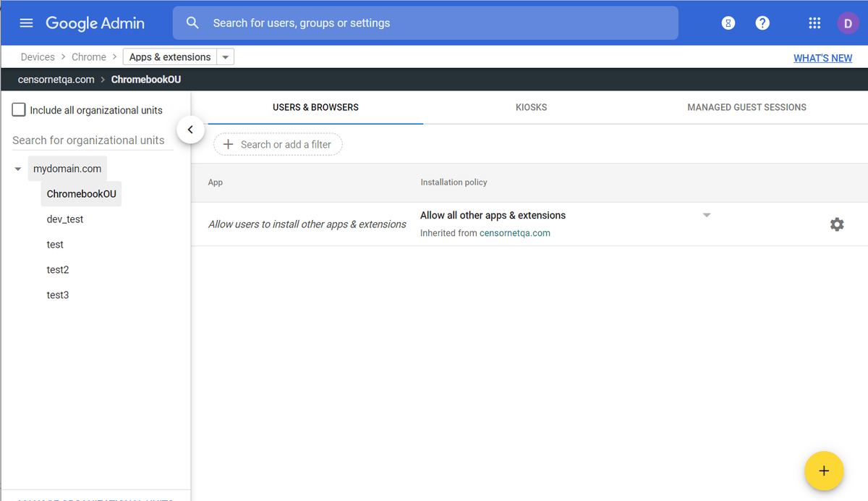This screenshot has height=501, width=868.
Task: Open the Help menu icon
Action: pos(762,22)
